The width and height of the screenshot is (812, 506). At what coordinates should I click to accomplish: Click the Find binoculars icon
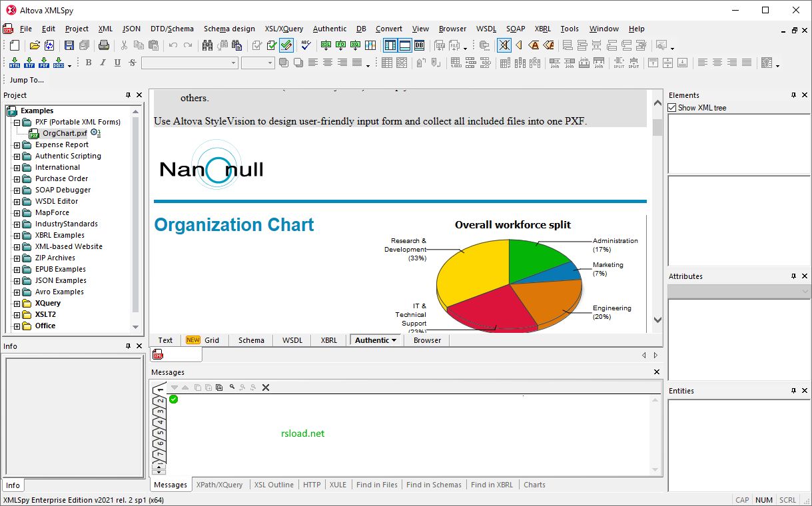click(207, 45)
